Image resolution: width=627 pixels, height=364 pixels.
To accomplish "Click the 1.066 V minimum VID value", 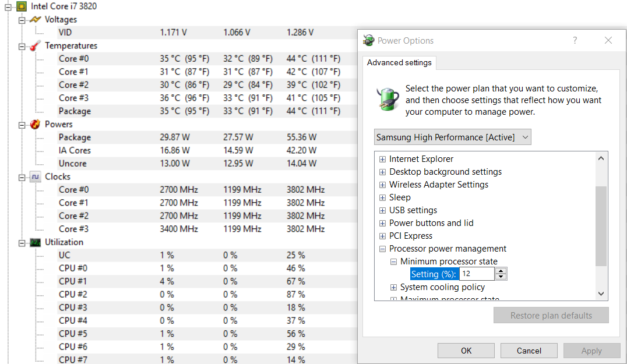I will [x=237, y=33].
